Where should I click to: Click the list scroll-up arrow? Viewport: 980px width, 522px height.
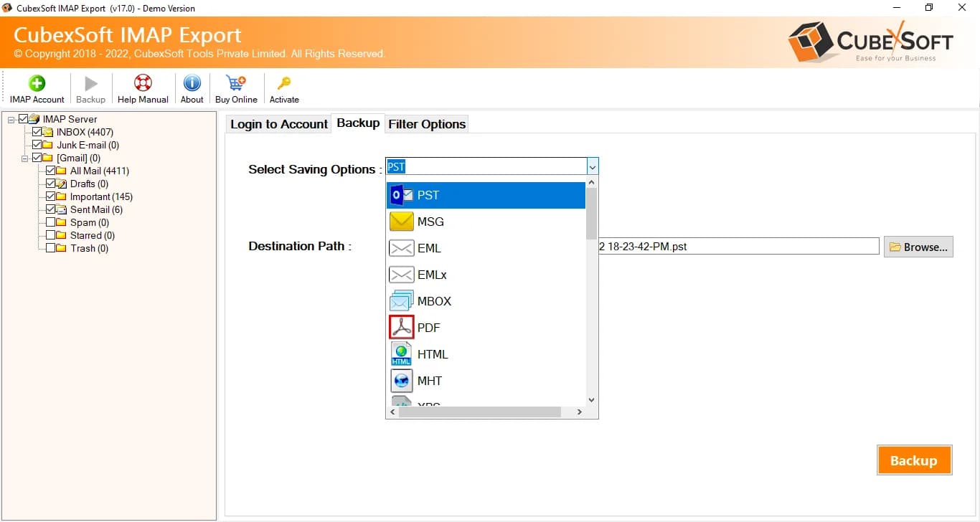point(592,183)
